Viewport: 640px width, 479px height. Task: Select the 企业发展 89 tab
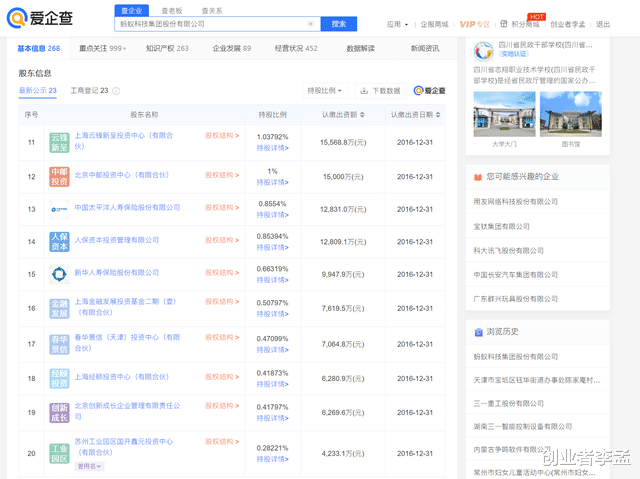click(x=231, y=49)
